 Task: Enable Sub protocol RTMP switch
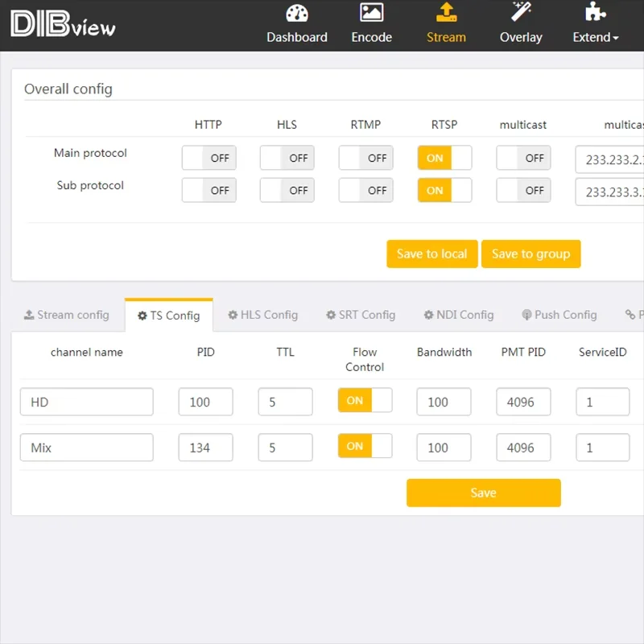click(x=366, y=190)
